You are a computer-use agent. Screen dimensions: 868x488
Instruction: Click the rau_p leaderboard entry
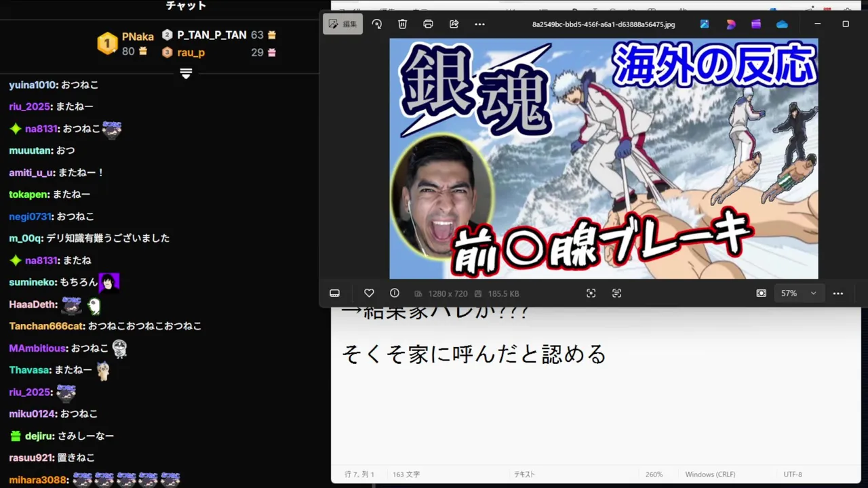(191, 52)
